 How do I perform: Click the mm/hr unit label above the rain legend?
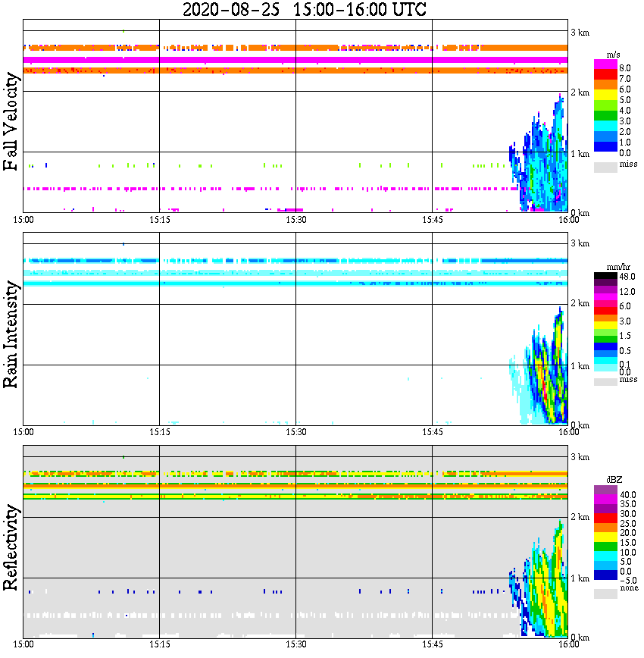click(617, 267)
